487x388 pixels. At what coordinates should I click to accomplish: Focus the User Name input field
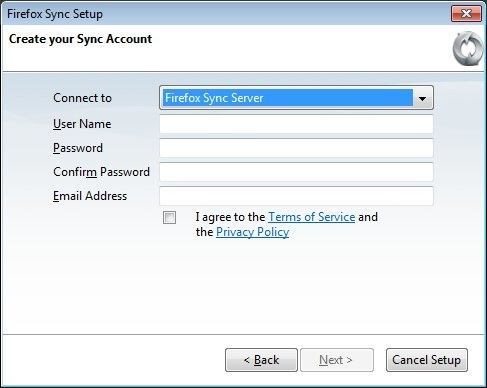coord(296,124)
